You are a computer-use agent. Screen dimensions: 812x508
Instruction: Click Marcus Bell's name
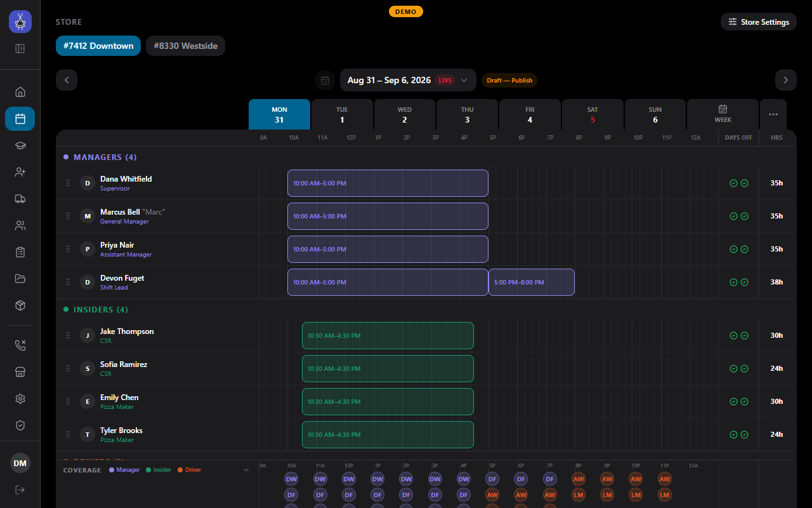(120, 212)
